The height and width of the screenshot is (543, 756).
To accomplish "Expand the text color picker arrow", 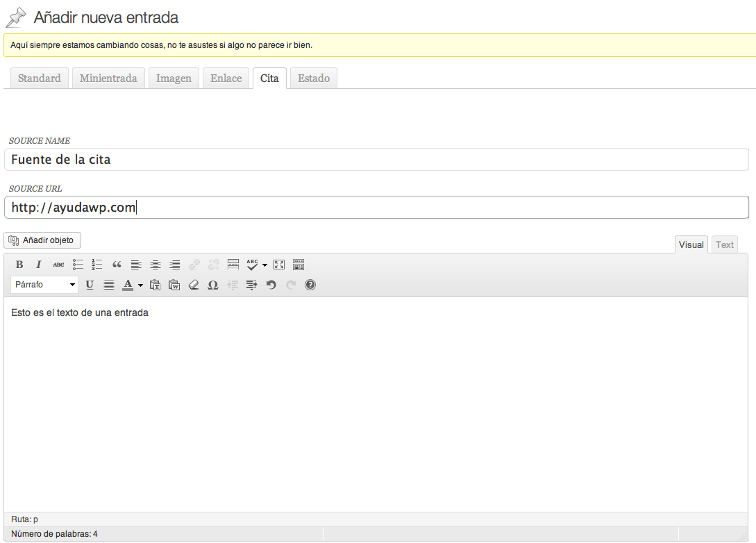I will [x=140, y=285].
